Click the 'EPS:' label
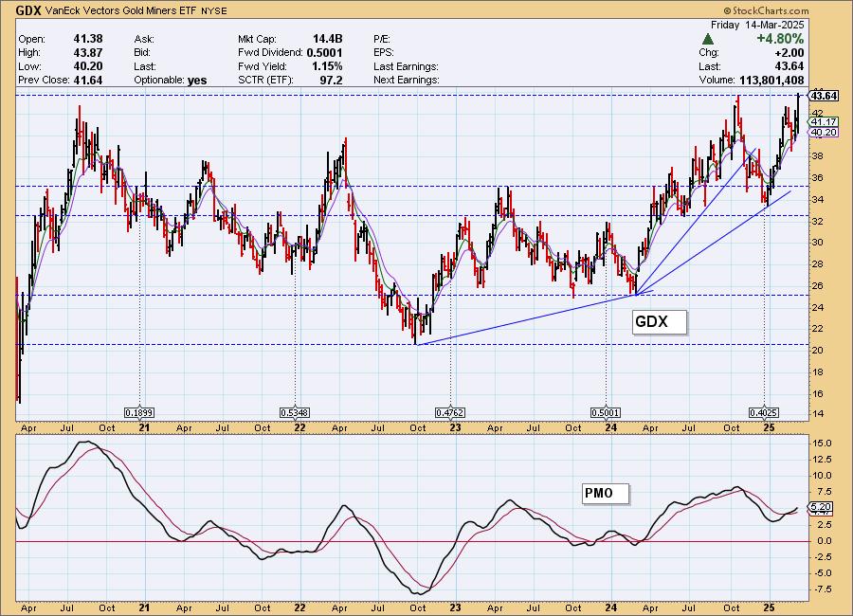 (x=384, y=53)
